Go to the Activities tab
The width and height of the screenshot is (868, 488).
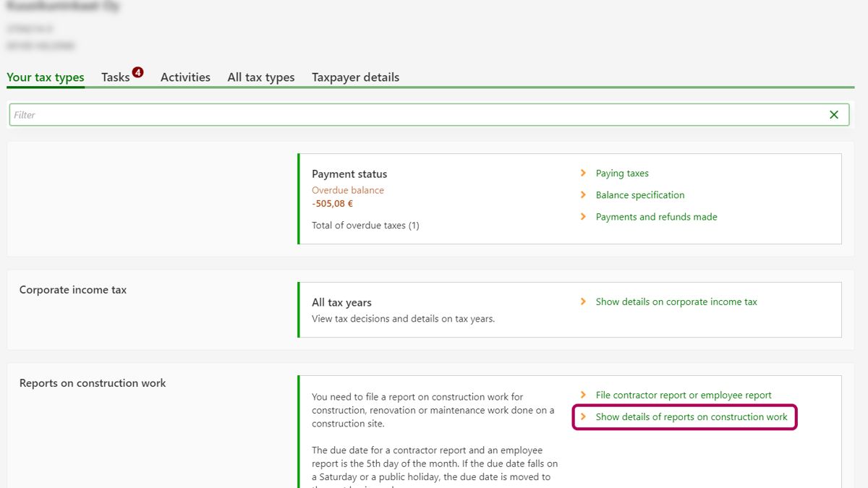pos(185,77)
